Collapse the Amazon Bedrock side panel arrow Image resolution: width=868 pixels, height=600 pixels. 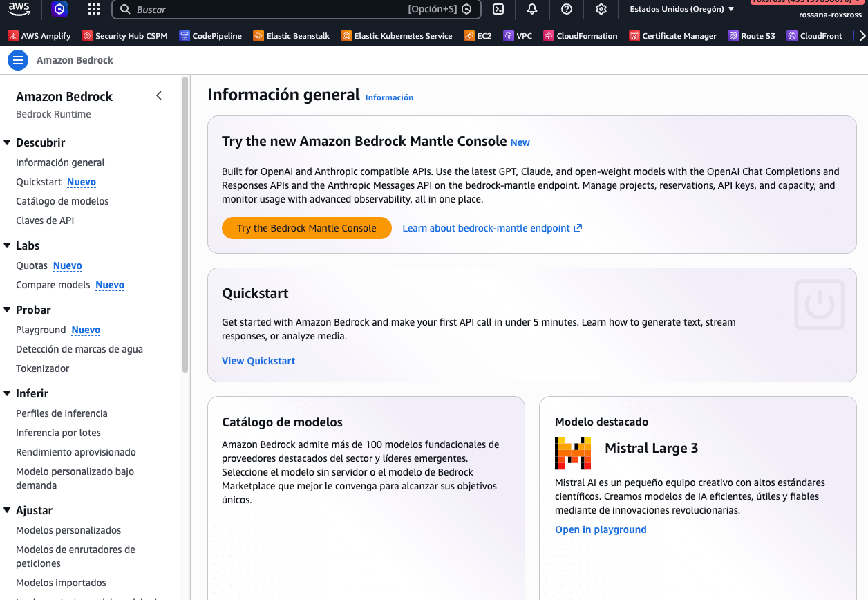point(159,96)
